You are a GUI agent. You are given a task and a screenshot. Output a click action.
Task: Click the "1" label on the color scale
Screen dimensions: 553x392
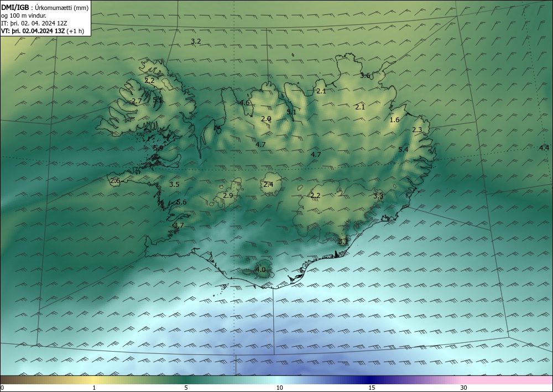[x=94, y=388]
